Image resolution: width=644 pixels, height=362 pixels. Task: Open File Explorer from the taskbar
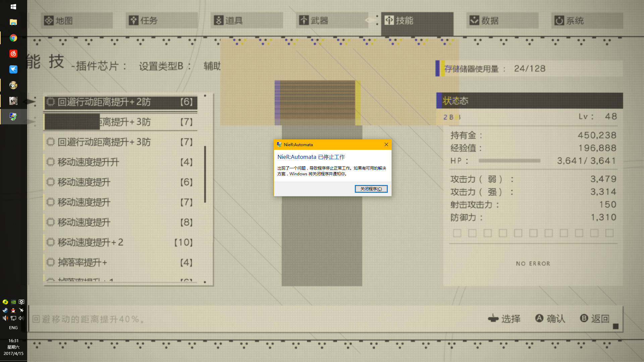(x=13, y=22)
